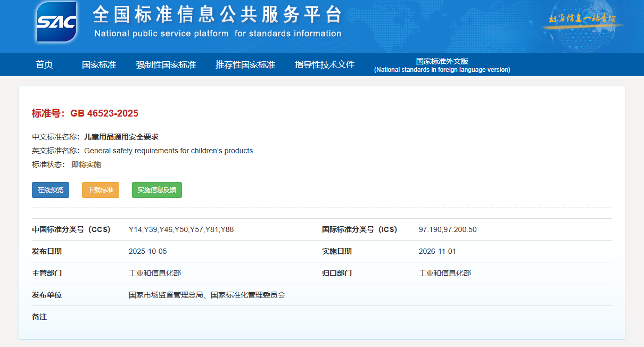Click 主管部门 value 工业和信息化部

coord(155,273)
